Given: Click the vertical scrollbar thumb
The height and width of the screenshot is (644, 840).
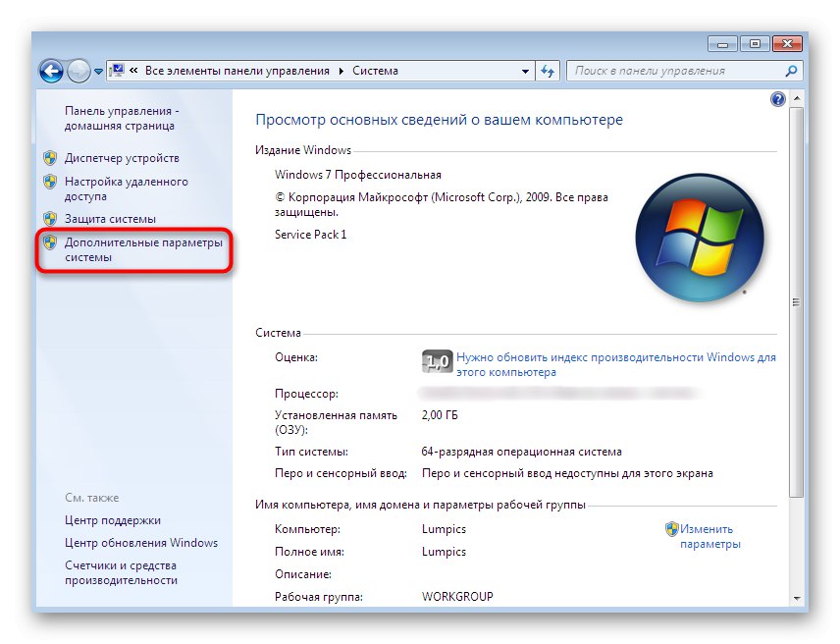Looking at the screenshot, I should pos(797,302).
